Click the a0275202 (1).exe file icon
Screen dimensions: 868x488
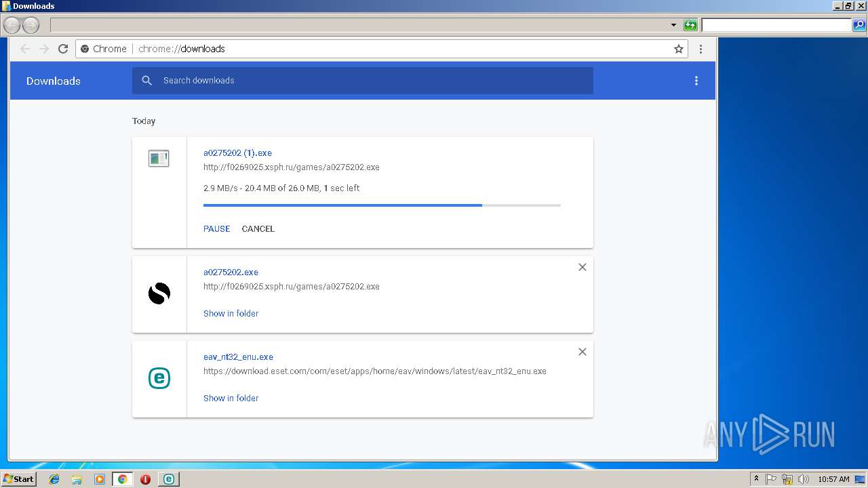pyautogui.click(x=159, y=159)
